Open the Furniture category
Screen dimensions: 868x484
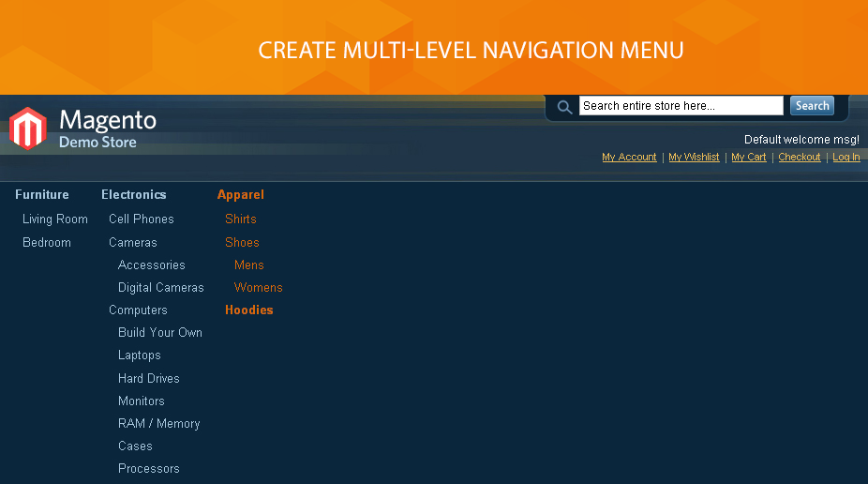click(42, 195)
